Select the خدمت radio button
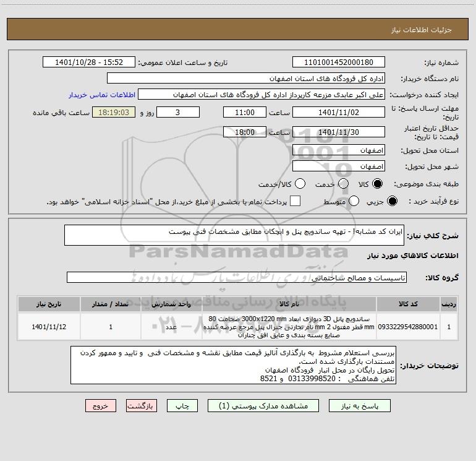Viewport: 476px width, 461px height. tap(343, 184)
